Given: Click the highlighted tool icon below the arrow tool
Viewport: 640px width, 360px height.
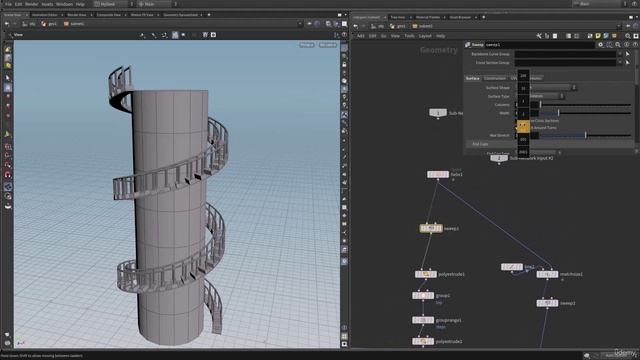Looking at the screenshot, I should 8,88.
